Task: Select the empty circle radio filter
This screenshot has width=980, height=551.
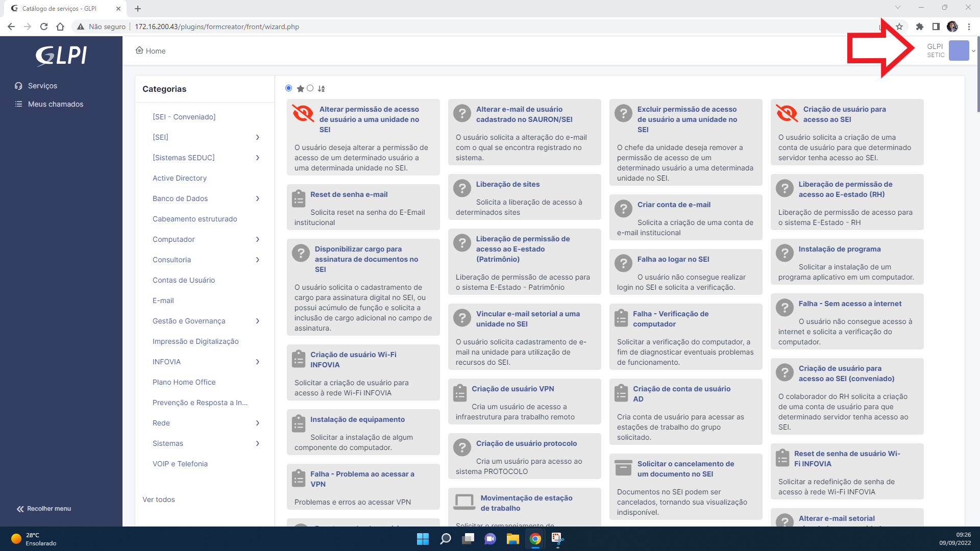Action: (310, 88)
